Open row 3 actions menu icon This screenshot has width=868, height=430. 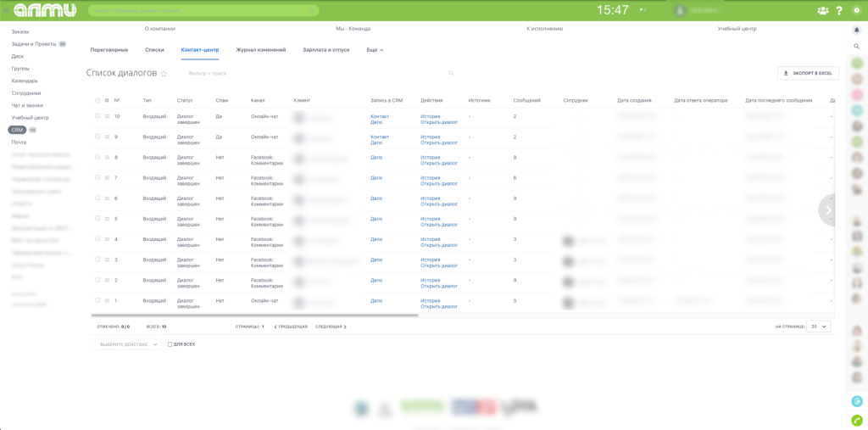[x=107, y=260]
